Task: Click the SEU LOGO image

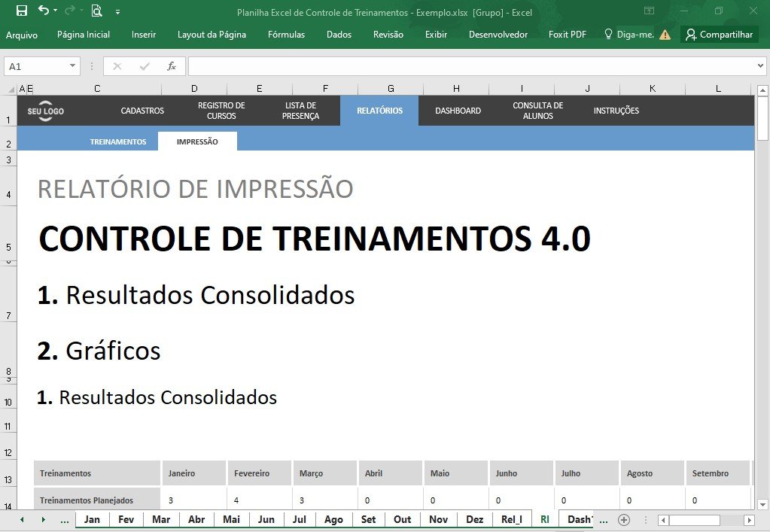Action: pyautogui.click(x=46, y=111)
